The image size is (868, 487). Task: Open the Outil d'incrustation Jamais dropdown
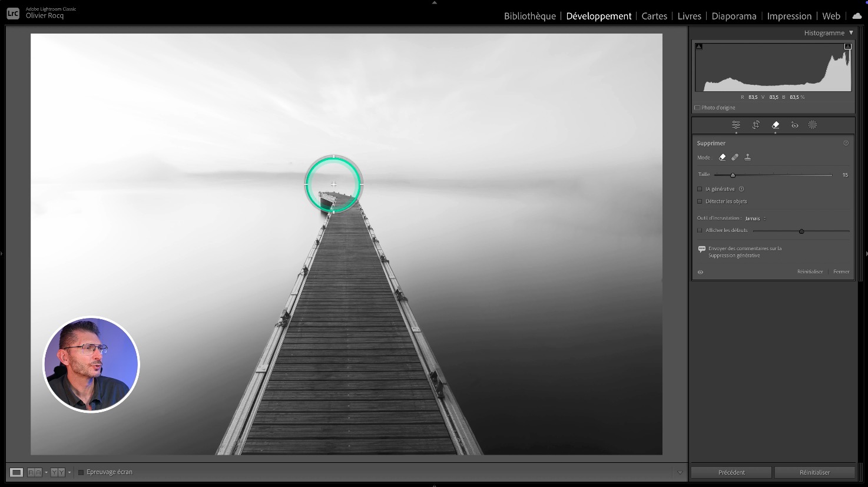[x=754, y=218]
